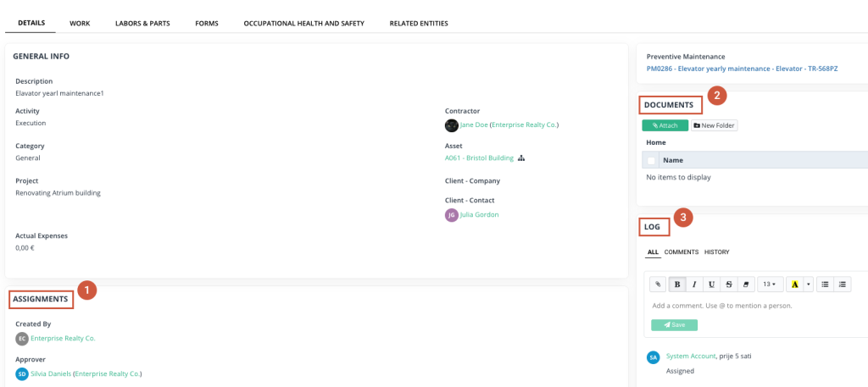The height and width of the screenshot is (387, 868).
Task: Click the 'Execution' activity value
Action: click(31, 123)
